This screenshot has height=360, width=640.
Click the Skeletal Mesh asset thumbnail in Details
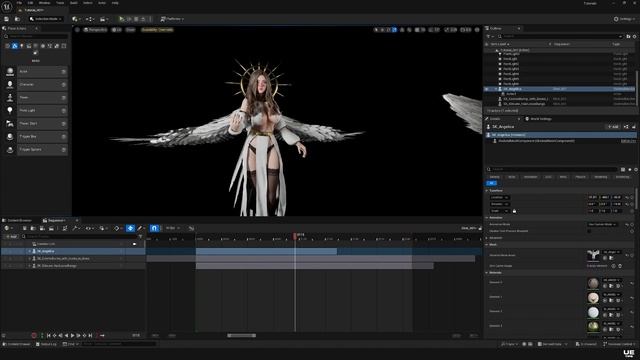593,255
